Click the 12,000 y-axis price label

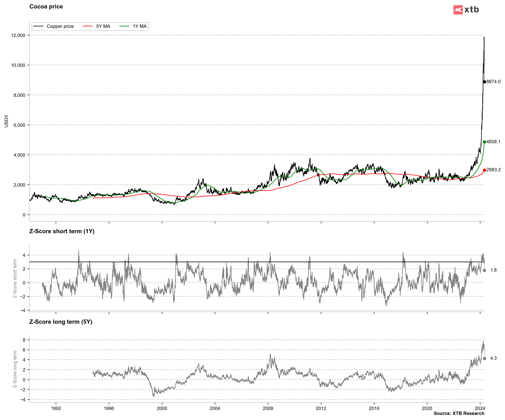tap(18, 35)
